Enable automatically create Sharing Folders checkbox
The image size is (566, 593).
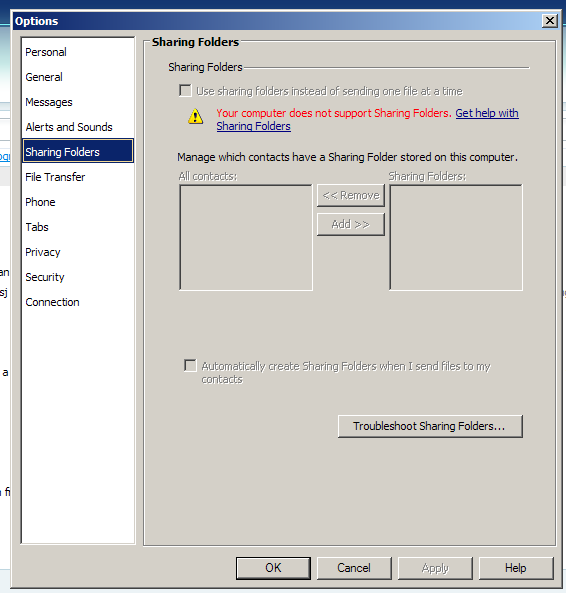click(x=190, y=366)
